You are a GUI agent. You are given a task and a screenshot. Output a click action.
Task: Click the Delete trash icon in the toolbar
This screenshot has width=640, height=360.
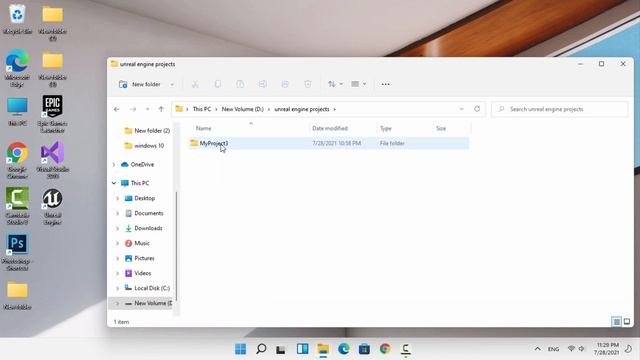308,84
